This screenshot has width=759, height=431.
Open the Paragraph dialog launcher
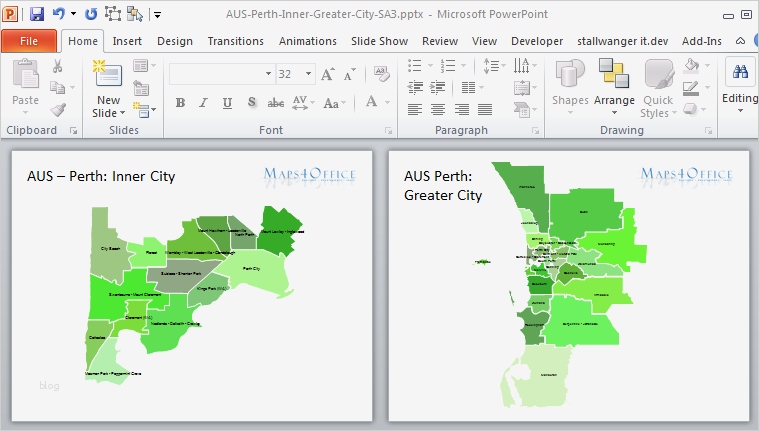coord(535,130)
